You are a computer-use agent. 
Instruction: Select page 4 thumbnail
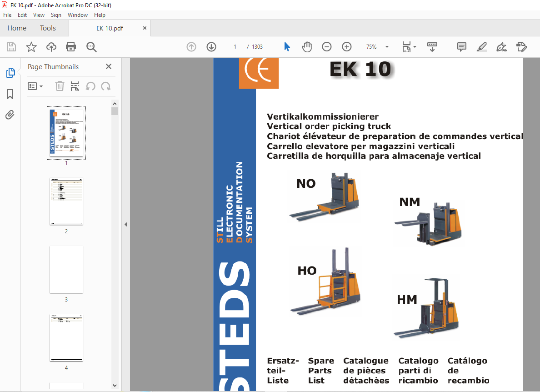point(66,337)
